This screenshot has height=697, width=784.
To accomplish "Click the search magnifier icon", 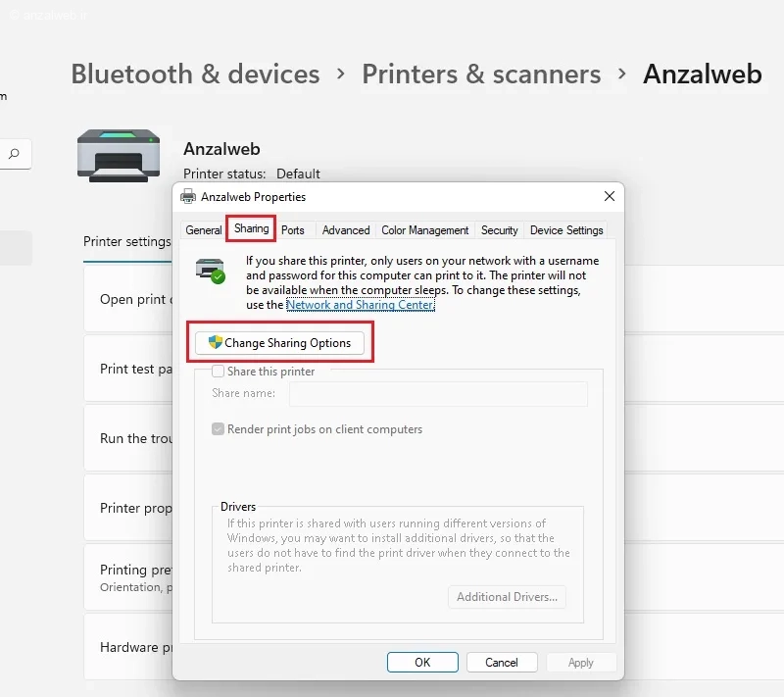I will pyautogui.click(x=14, y=154).
